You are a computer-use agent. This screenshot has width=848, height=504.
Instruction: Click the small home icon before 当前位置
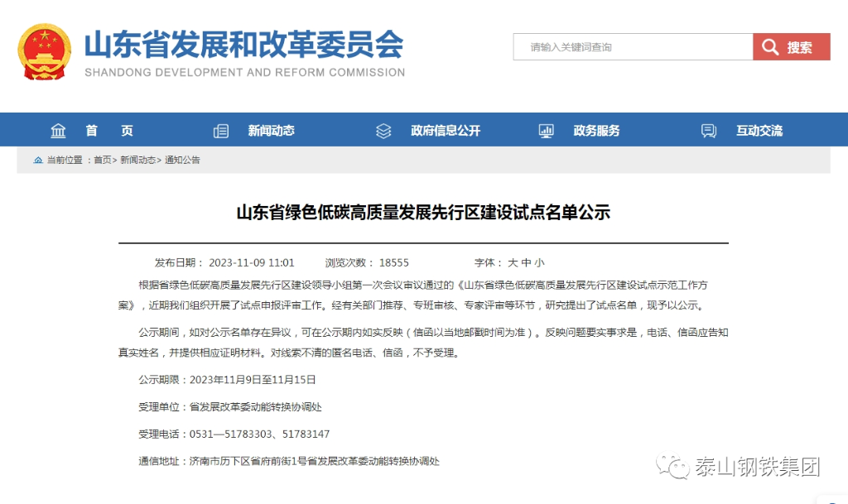coord(38,160)
